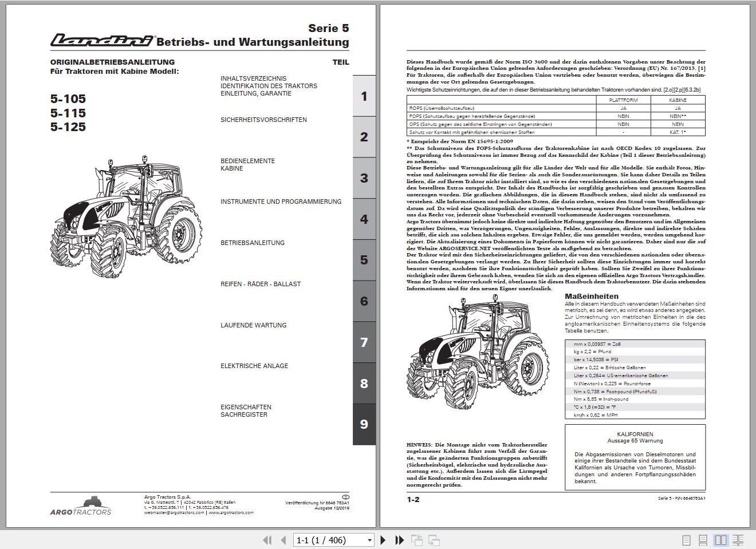Click page number 1-2 footer
Viewport: 756px width, 549px height.
[x=413, y=500]
